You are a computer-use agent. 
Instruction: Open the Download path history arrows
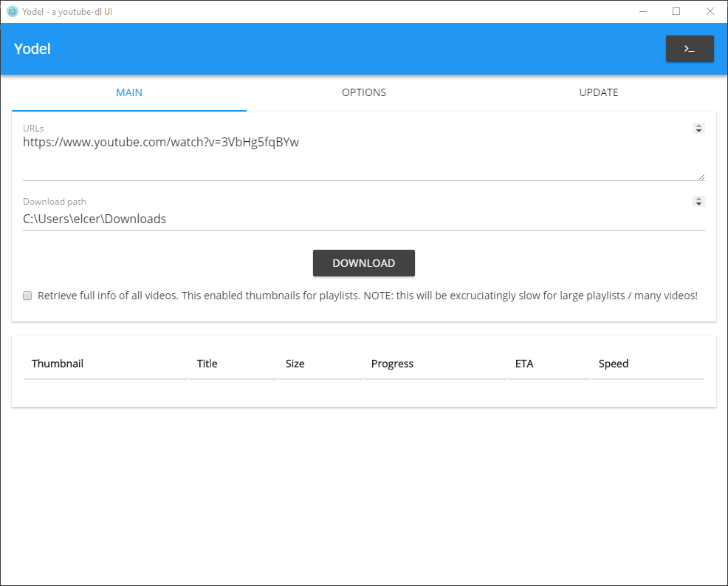tap(698, 201)
